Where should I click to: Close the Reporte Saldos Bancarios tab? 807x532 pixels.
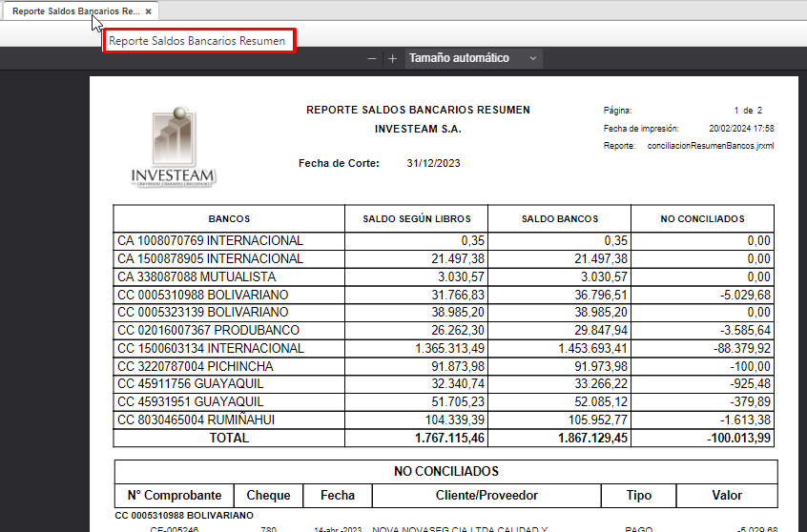click(148, 11)
